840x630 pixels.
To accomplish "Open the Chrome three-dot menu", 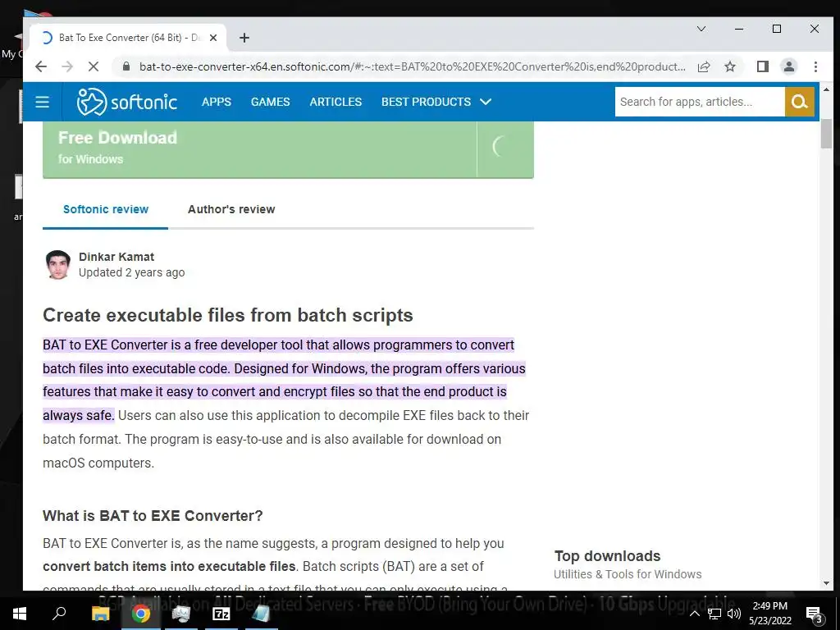I will pos(815,66).
